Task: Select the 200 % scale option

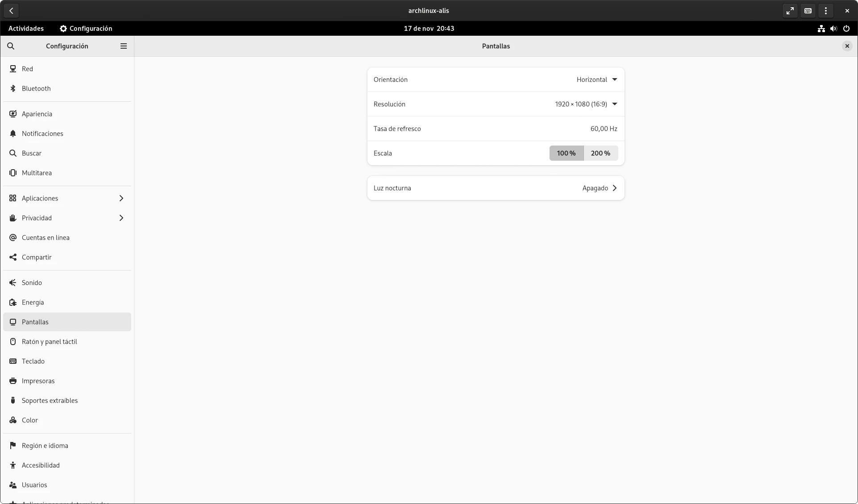Action: [601, 153]
